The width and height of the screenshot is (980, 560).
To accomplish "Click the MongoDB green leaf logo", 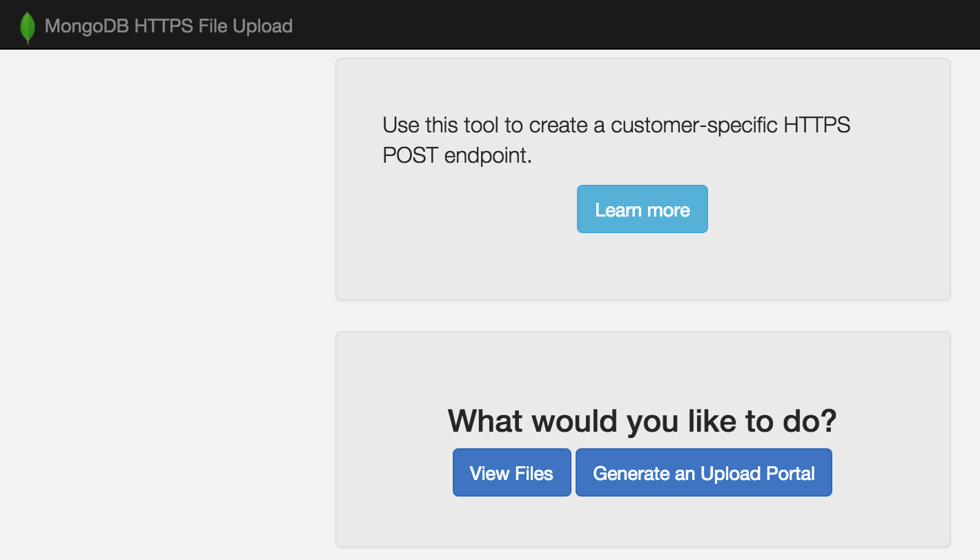I will coord(28,28).
